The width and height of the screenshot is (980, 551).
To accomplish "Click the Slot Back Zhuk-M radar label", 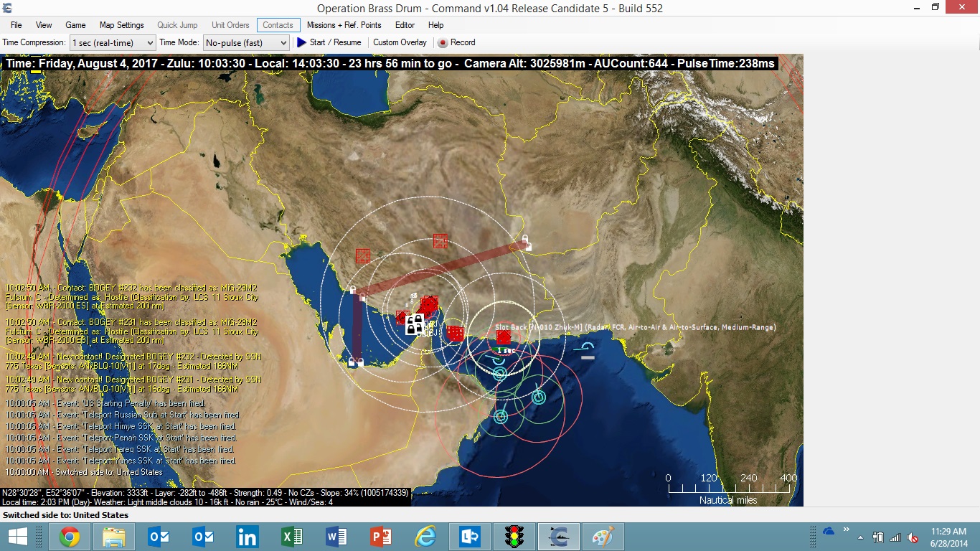I will [636, 327].
